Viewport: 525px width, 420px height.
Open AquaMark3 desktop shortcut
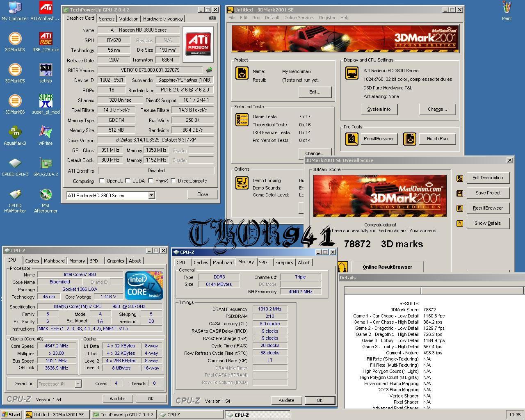(15, 136)
